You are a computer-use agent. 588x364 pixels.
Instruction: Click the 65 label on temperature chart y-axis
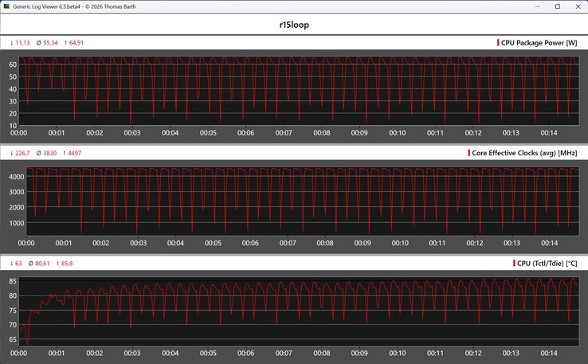tap(13, 339)
